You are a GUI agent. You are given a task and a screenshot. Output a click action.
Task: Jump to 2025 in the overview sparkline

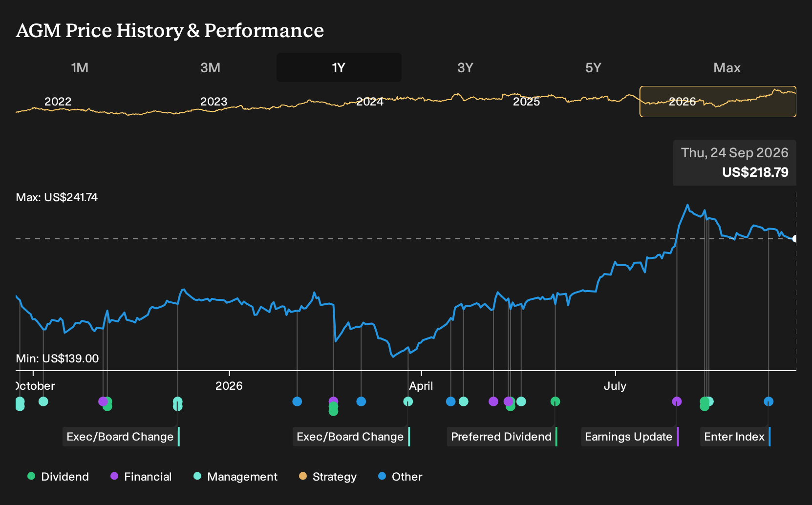coord(527,102)
